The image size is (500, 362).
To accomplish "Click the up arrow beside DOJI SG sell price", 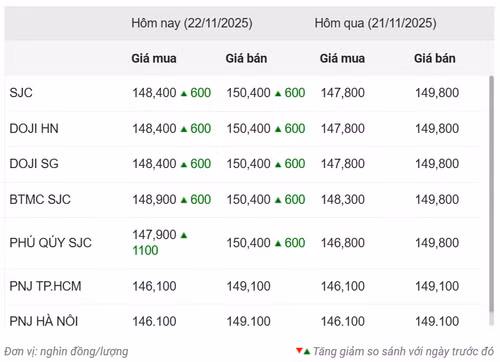I will (x=278, y=165).
